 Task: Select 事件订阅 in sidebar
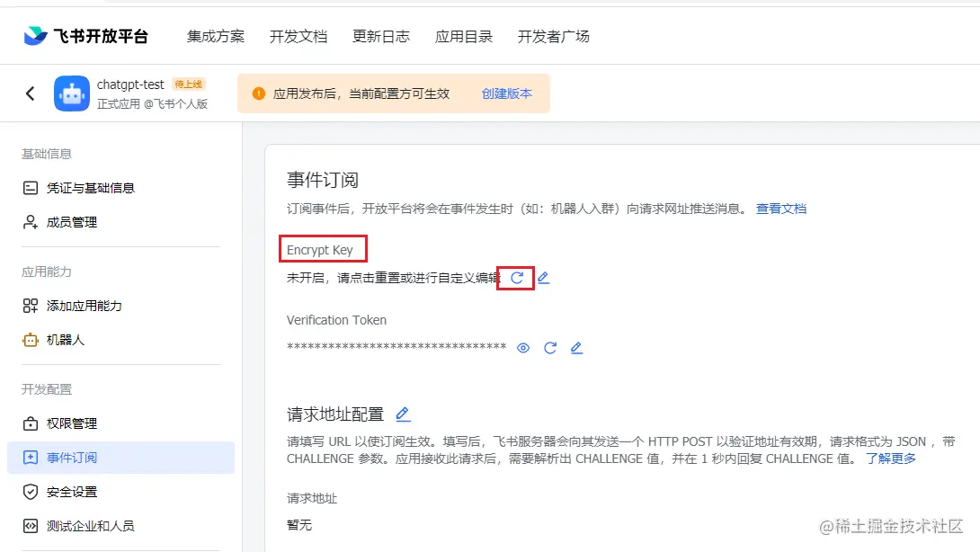(121, 458)
